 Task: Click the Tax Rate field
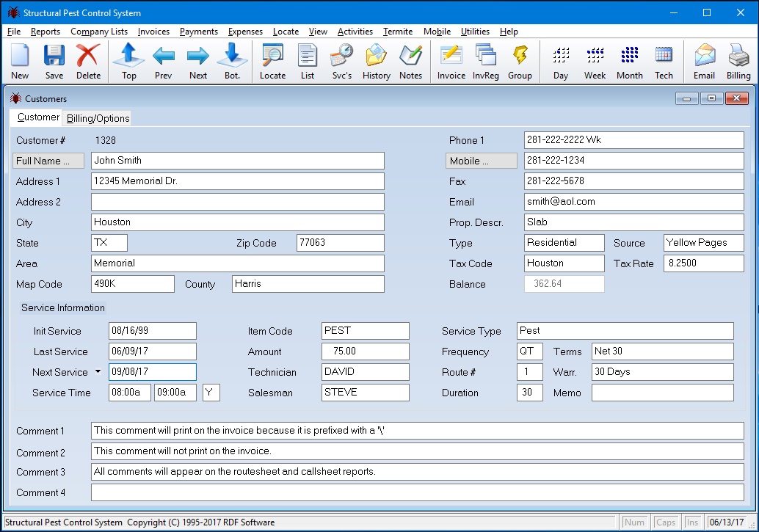pyautogui.click(x=704, y=263)
